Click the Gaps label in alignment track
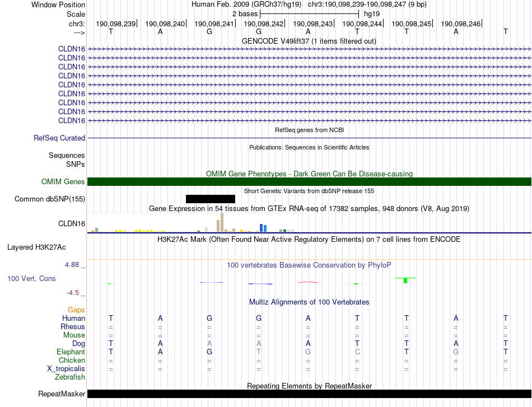Screen dimensions: 532x407 pyautogui.click(x=76, y=310)
